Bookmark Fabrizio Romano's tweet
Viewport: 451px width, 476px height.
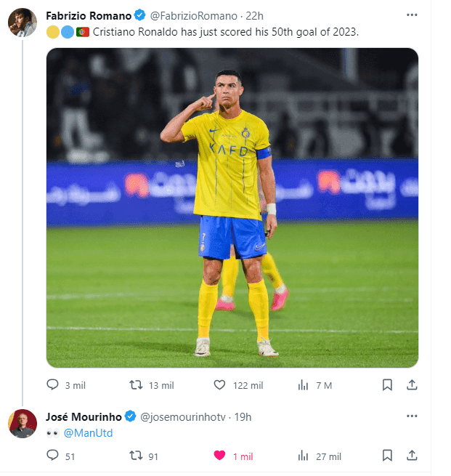coord(387,385)
